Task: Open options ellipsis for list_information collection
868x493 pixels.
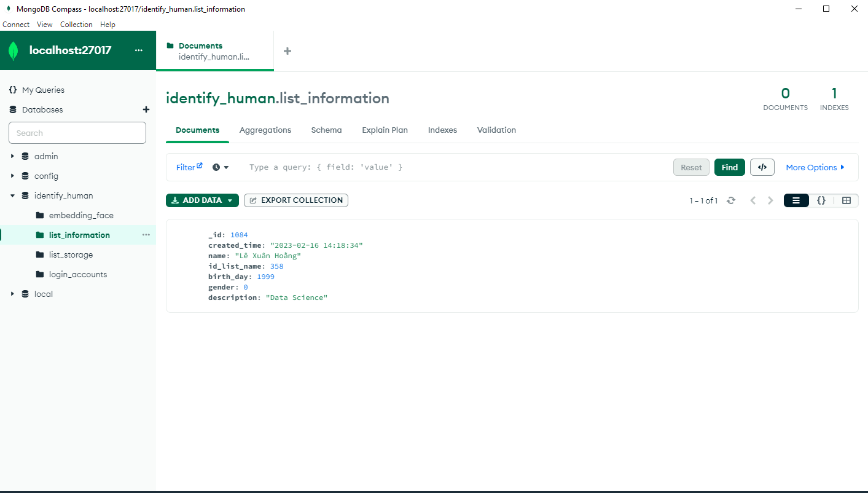Action: coord(146,234)
